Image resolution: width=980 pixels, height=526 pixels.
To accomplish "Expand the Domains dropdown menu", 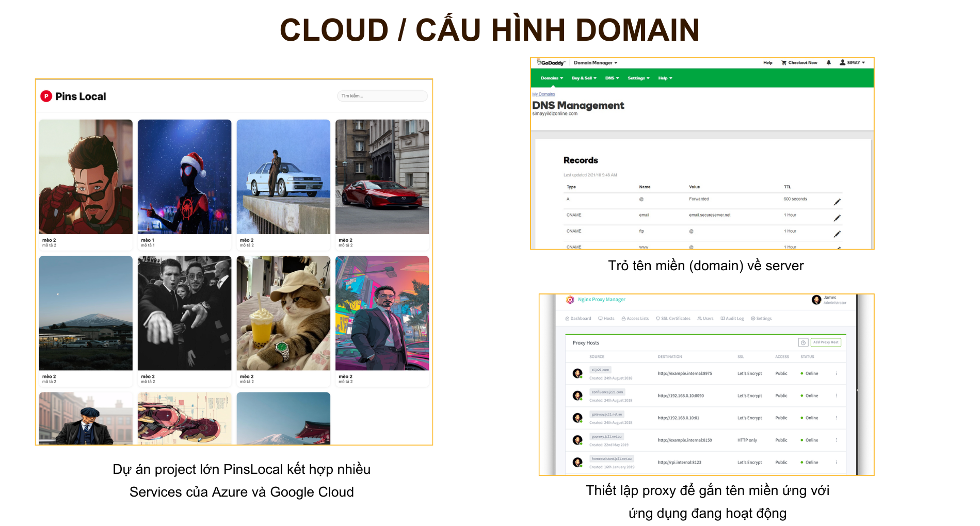I will pos(551,78).
